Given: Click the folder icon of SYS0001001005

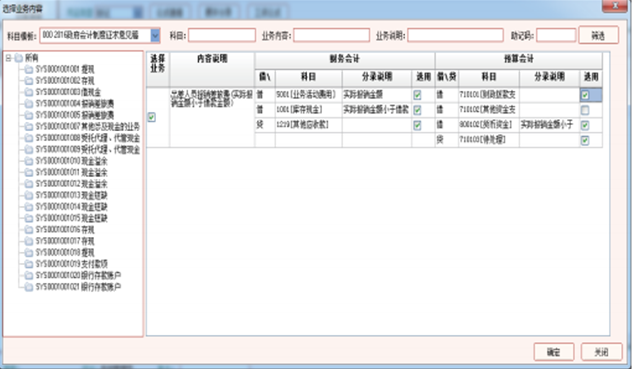Looking at the screenshot, I should [29, 115].
